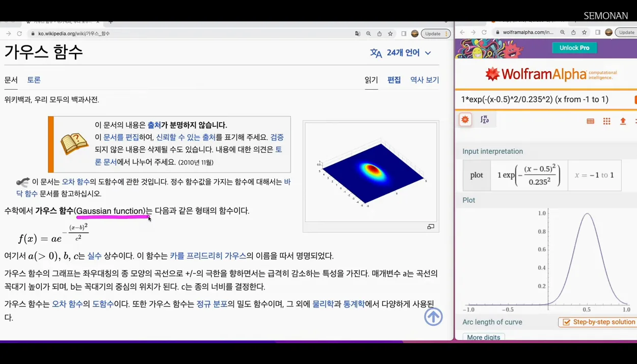Reload the WolframAlpha page

[484, 32]
